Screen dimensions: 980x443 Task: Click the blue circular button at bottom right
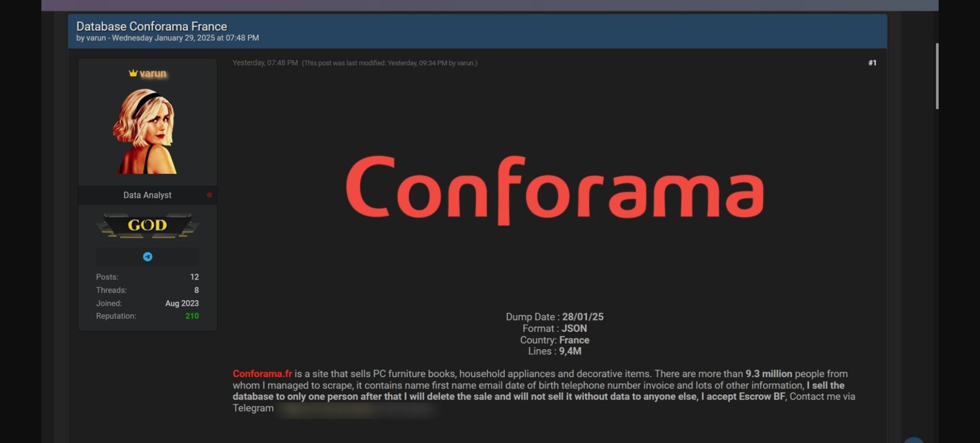click(913, 440)
